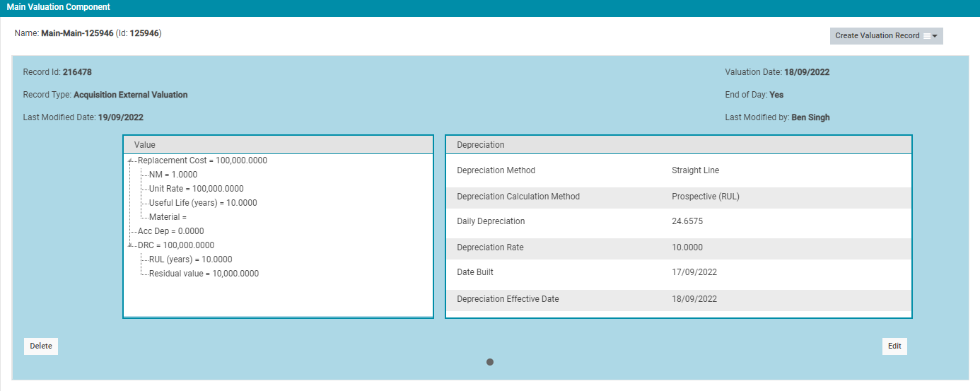Select the Depreciation Calculation Method row
Screen dimensions: 980x391
pos(679,197)
